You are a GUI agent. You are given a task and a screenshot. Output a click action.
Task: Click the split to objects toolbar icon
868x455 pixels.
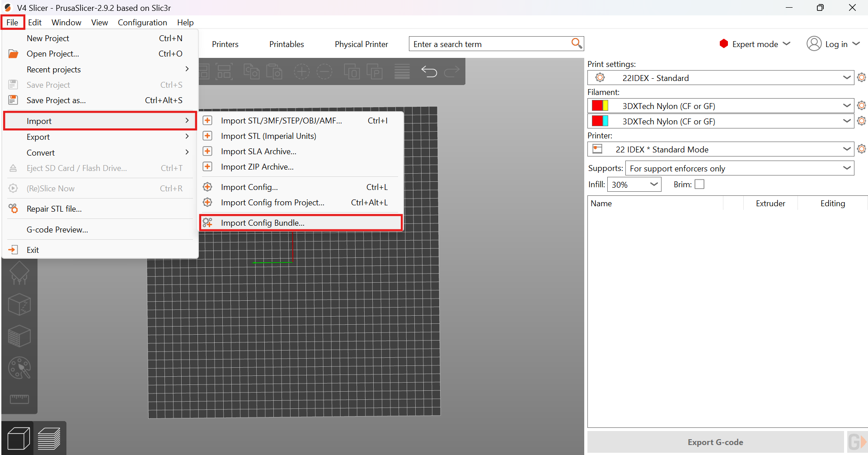point(352,71)
